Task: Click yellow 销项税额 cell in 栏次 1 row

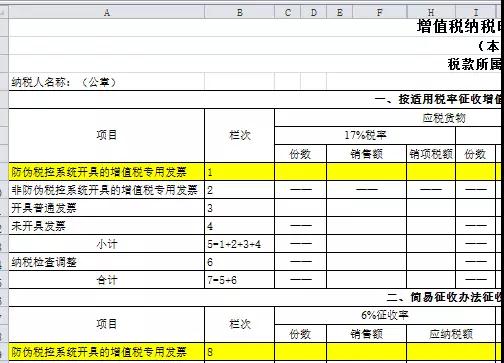Action: coord(431,172)
